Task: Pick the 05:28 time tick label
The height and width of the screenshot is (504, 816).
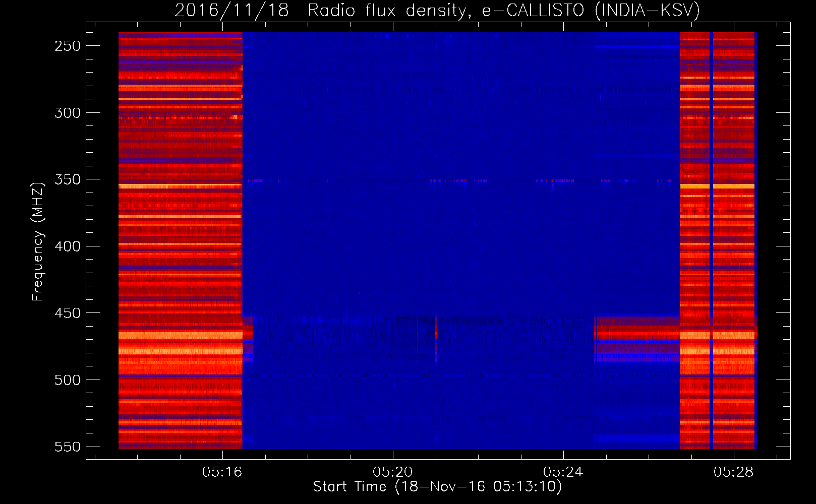Action: click(733, 472)
